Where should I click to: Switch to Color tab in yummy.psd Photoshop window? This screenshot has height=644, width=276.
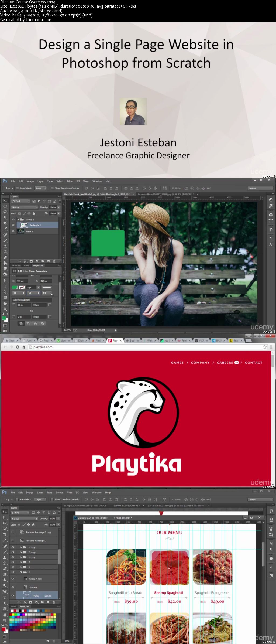point(13,606)
